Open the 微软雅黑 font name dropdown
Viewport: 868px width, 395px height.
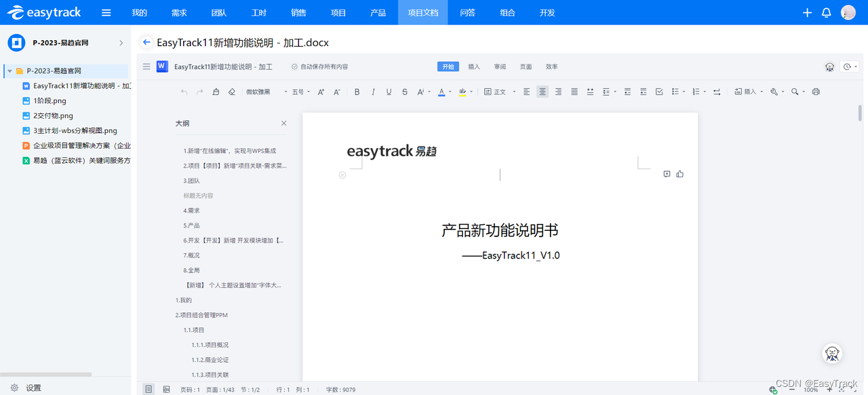click(x=266, y=92)
